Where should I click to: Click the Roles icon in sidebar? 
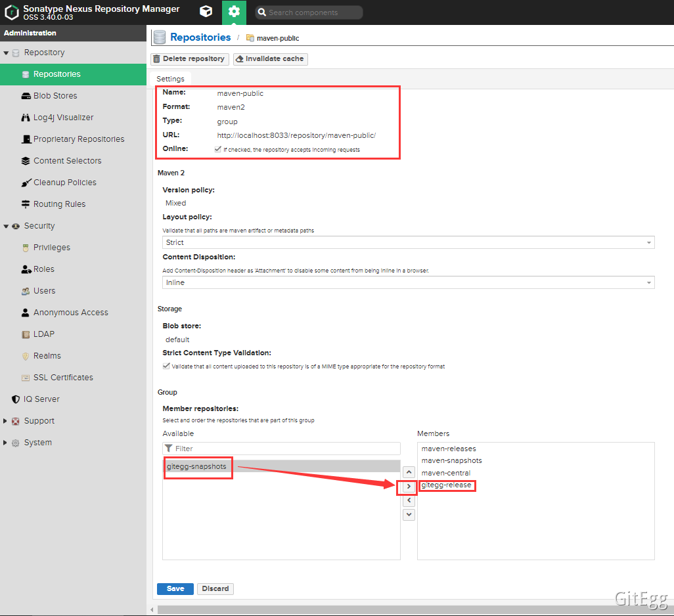click(26, 269)
